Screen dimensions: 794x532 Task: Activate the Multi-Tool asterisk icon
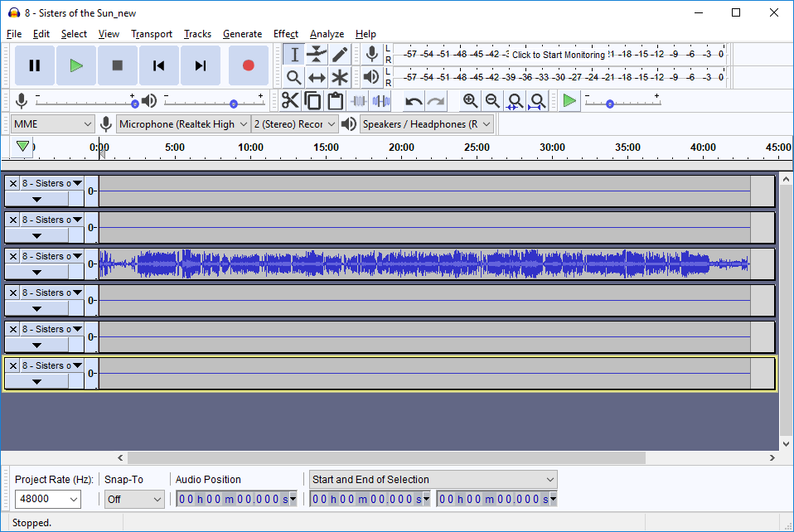(x=340, y=78)
